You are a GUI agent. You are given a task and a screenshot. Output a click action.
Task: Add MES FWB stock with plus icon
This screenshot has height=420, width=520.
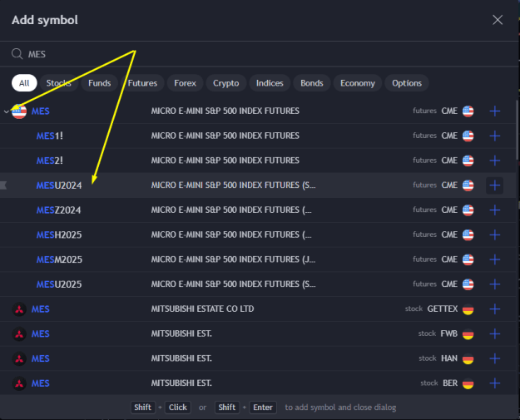coord(495,334)
